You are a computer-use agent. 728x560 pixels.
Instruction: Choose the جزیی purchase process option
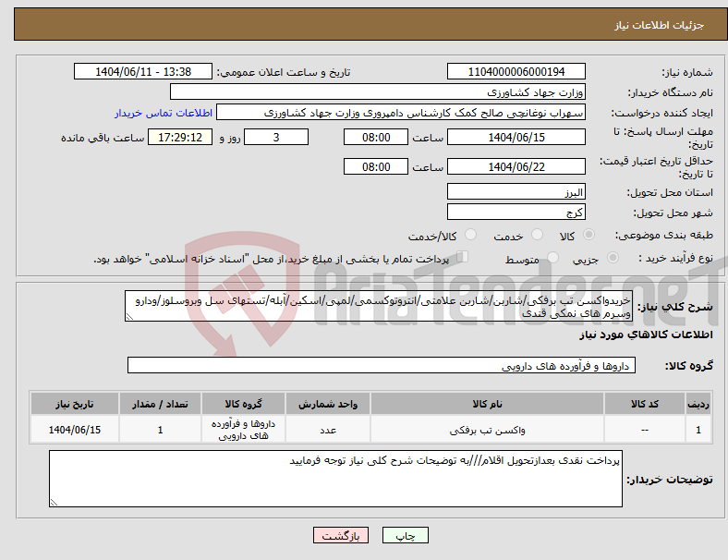coord(613,258)
